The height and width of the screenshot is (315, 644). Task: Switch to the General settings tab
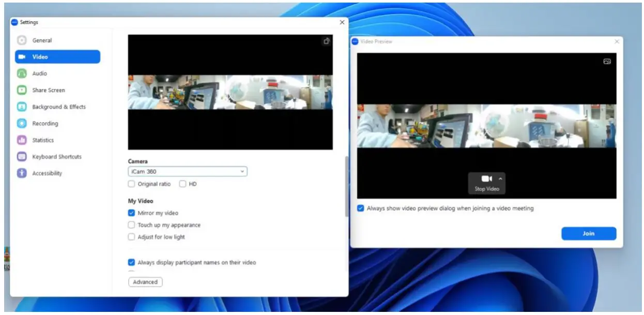pyautogui.click(x=23, y=40)
